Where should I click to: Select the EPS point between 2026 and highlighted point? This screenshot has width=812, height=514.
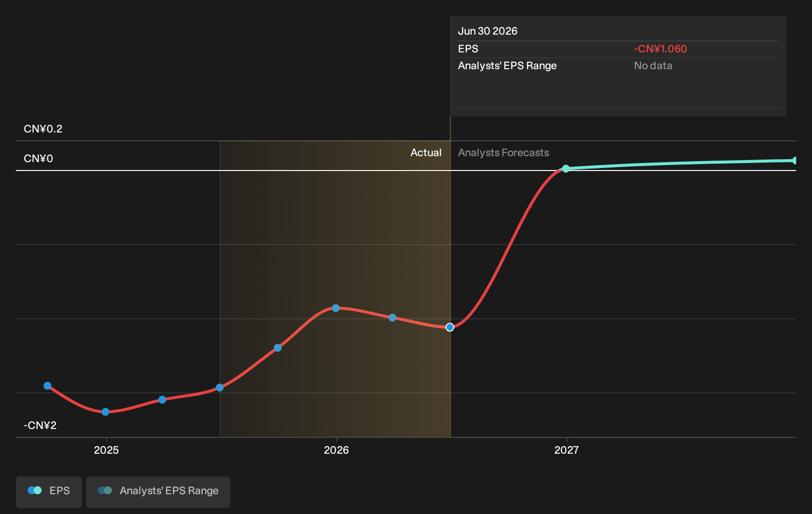[x=393, y=318]
